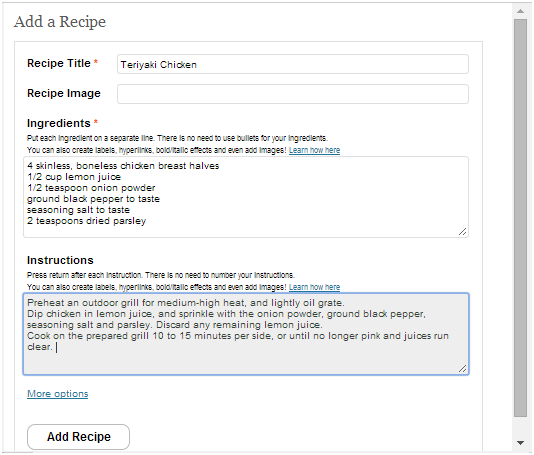Screen dimensions: 534x455
Task: Click the Instructions box resize handle
Action: pyautogui.click(x=462, y=369)
